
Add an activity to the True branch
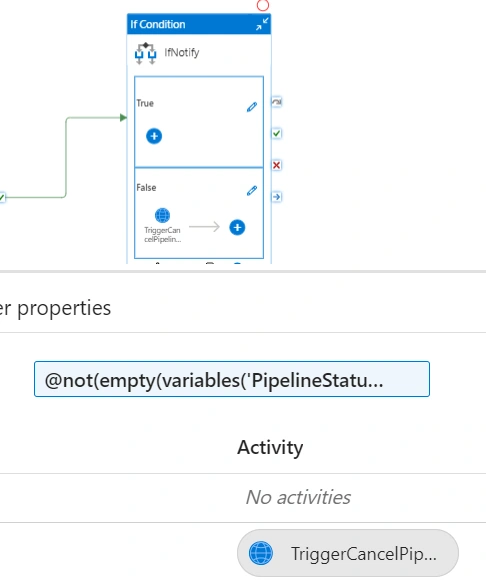[154, 136]
